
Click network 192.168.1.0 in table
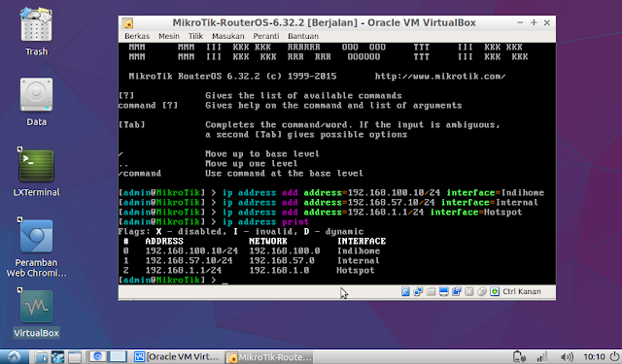point(279,271)
